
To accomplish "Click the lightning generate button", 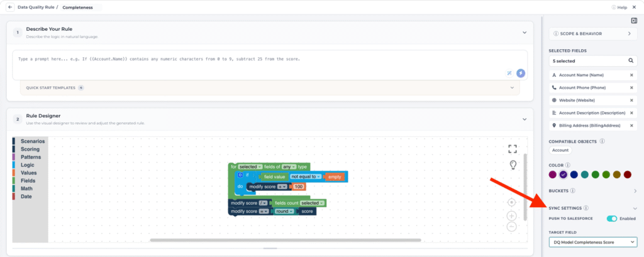I will click(x=520, y=73).
